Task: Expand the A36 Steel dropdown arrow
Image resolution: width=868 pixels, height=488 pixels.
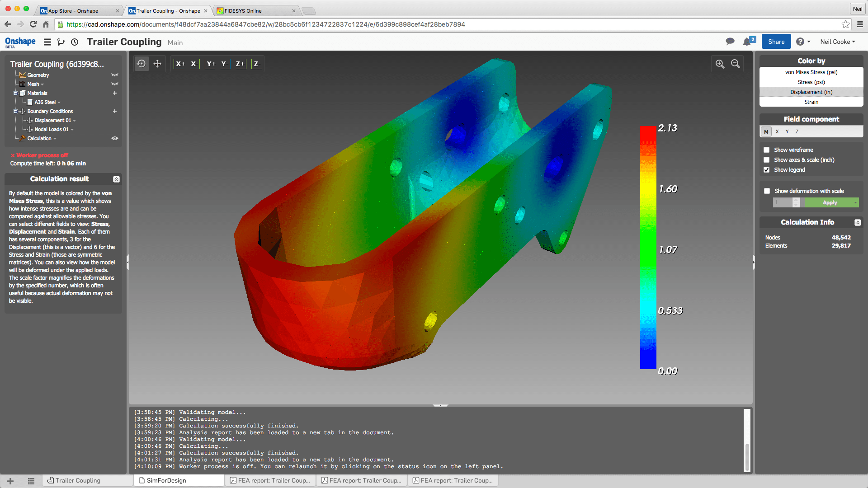Action: point(59,103)
